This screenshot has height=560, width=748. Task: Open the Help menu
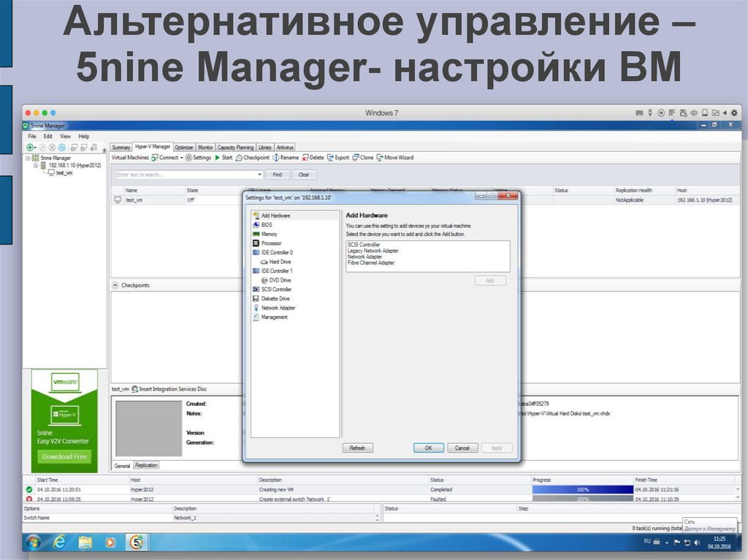coord(83,137)
